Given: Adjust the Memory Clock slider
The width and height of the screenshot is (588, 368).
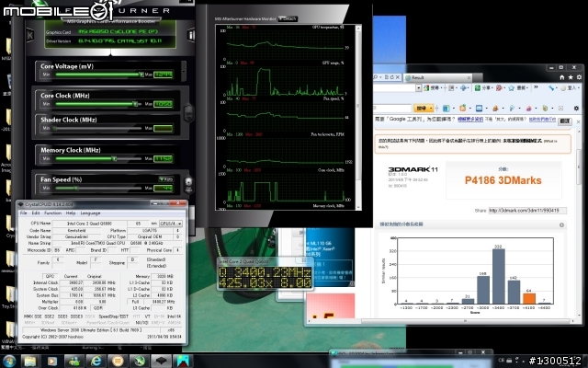Looking at the screenshot, I should [x=98, y=158].
